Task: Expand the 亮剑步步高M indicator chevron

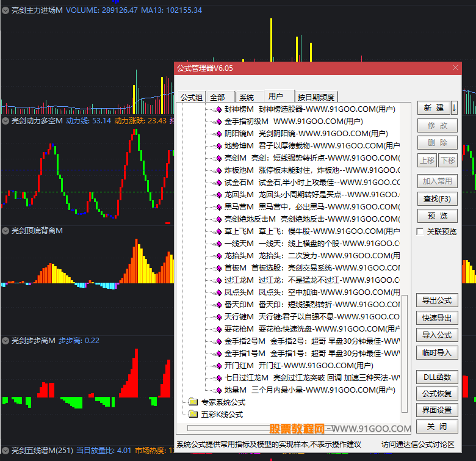Action: (x=5, y=341)
